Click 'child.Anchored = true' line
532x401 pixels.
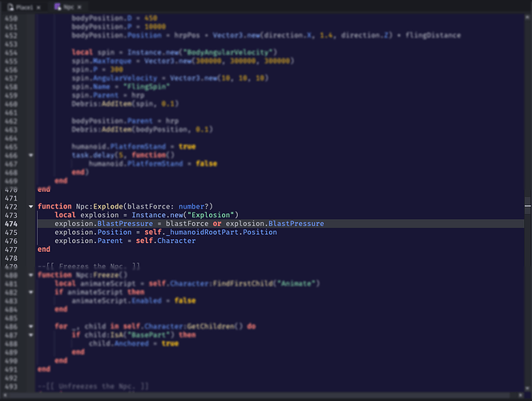click(x=134, y=343)
